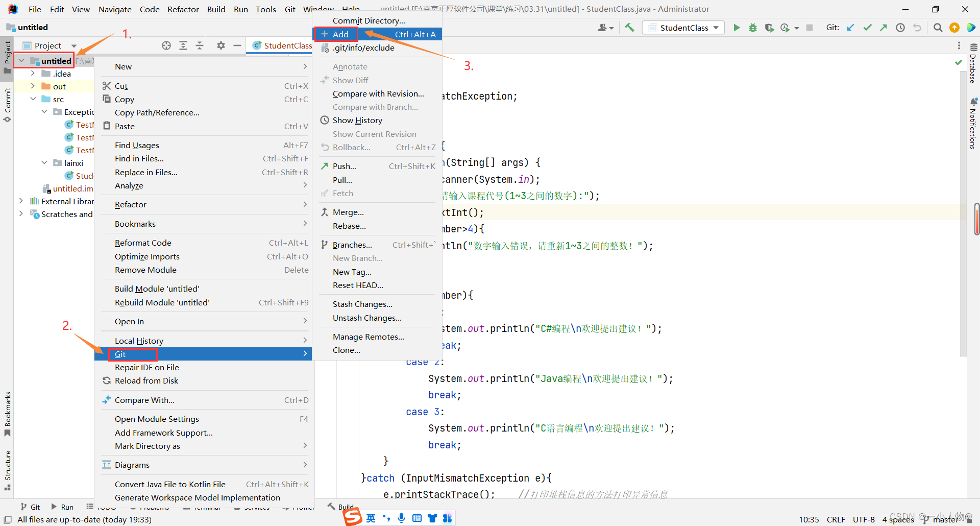980x526 pixels.
Task: Expand the out folder
Action: (33, 86)
